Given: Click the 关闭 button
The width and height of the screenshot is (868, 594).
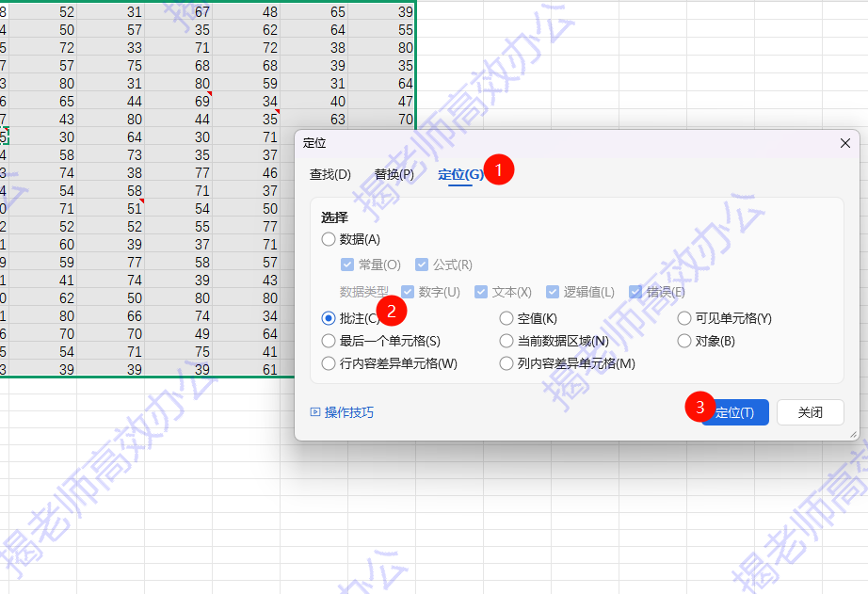Looking at the screenshot, I should click(810, 412).
